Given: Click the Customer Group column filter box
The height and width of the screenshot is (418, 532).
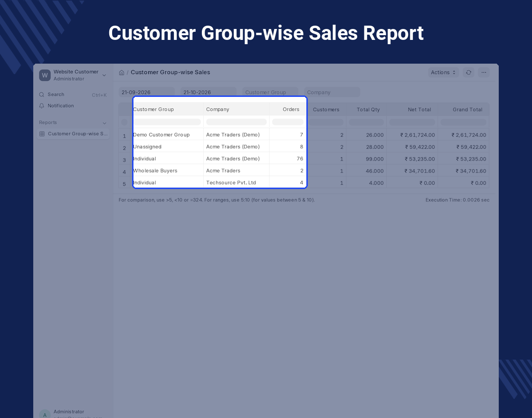Looking at the screenshot, I should pyautogui.click(x=167, y=122).
